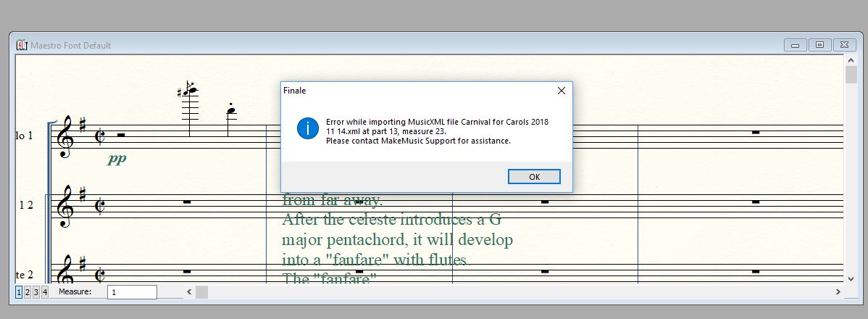This screenshot has width=868, height=319.
Task: Click the Finale document icon in title bar
Action: tap(22, 45)
